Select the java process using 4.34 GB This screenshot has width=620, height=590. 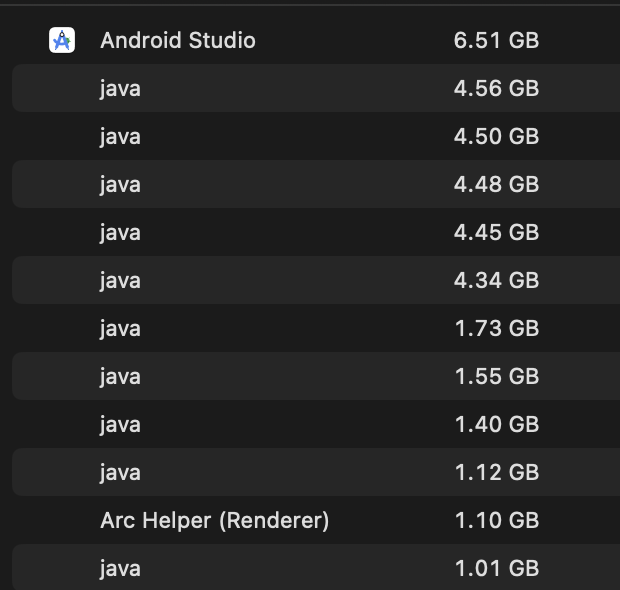[120, 281]
